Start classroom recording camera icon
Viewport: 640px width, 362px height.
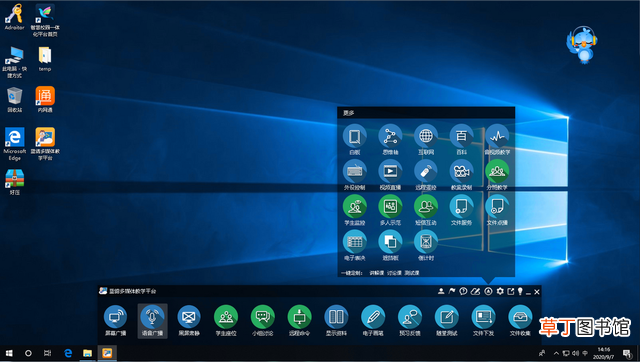pyautogui.click(x=461, y=171)
